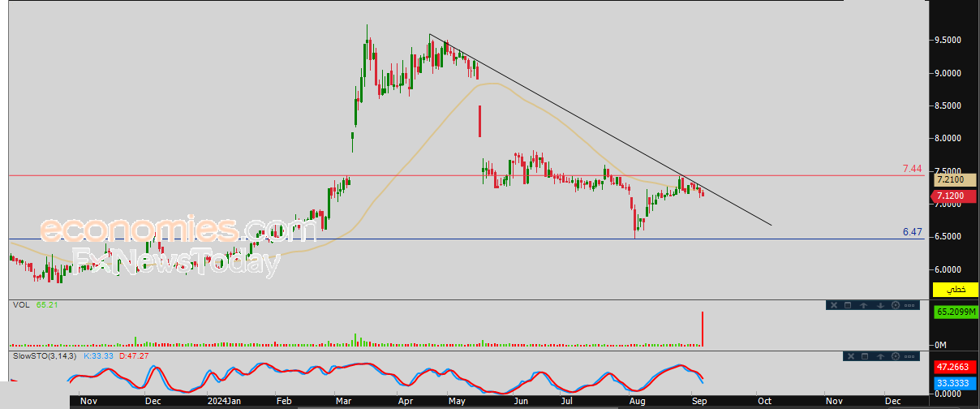Select the 7.2100 price tag

pyautogui.click(x=954, y=180)
